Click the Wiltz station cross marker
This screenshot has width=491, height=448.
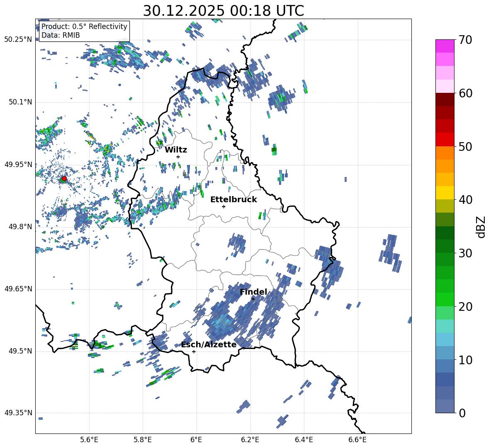[178, 157]
